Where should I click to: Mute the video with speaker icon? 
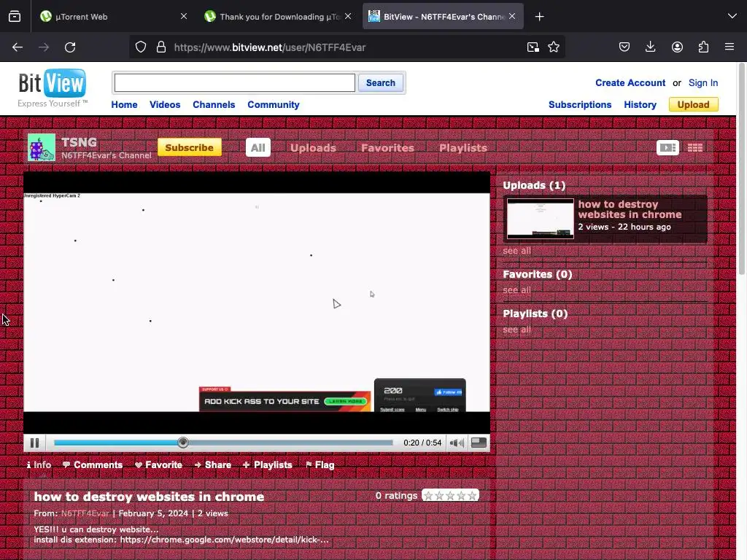pos(457,443)
